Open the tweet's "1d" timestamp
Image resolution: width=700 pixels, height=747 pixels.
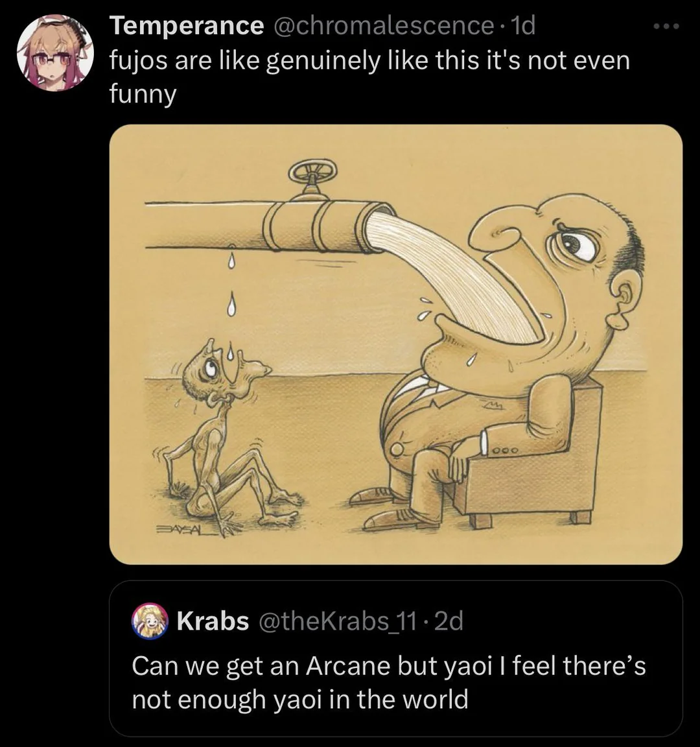(523, 26)
